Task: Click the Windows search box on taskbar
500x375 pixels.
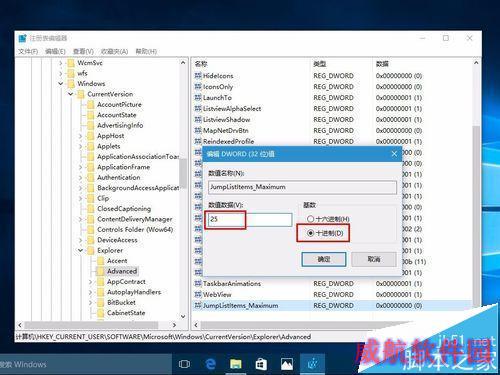Action: tap(86, 364)
